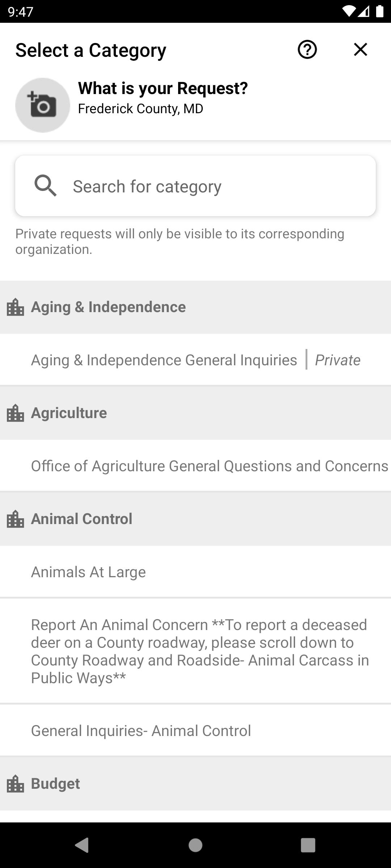Tap the Animal Control building icon

[16, 519]
